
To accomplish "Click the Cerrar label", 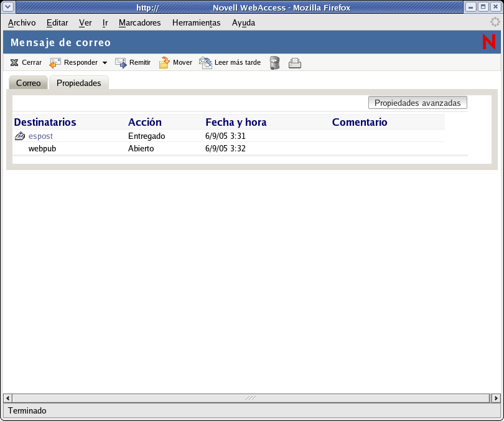I will tap(32, 62).
